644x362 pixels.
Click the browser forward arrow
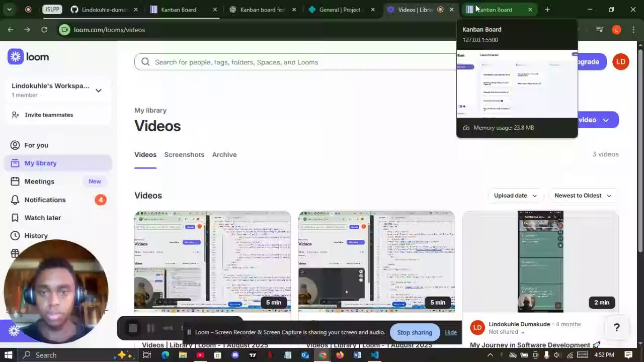pyautogui.click(x=27, y=30)
